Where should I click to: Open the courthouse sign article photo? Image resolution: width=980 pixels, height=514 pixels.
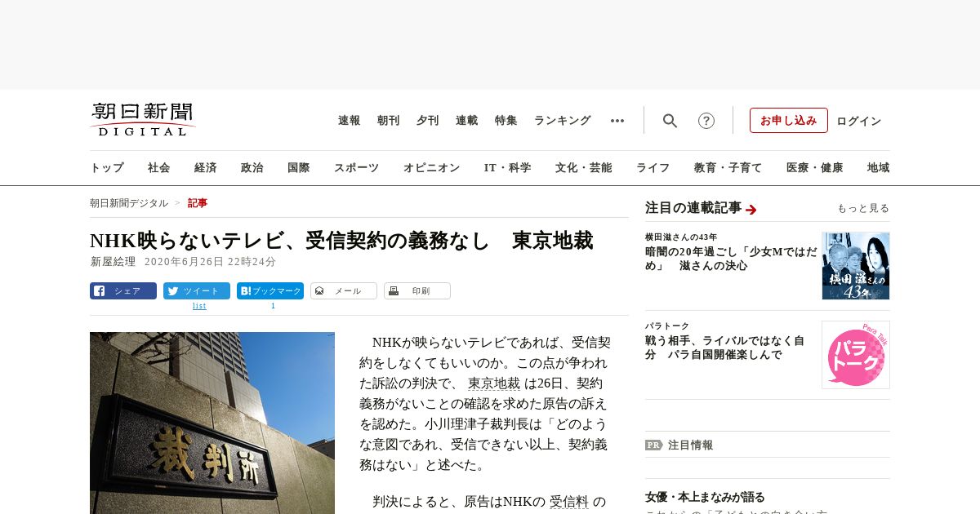pos(212,423)
